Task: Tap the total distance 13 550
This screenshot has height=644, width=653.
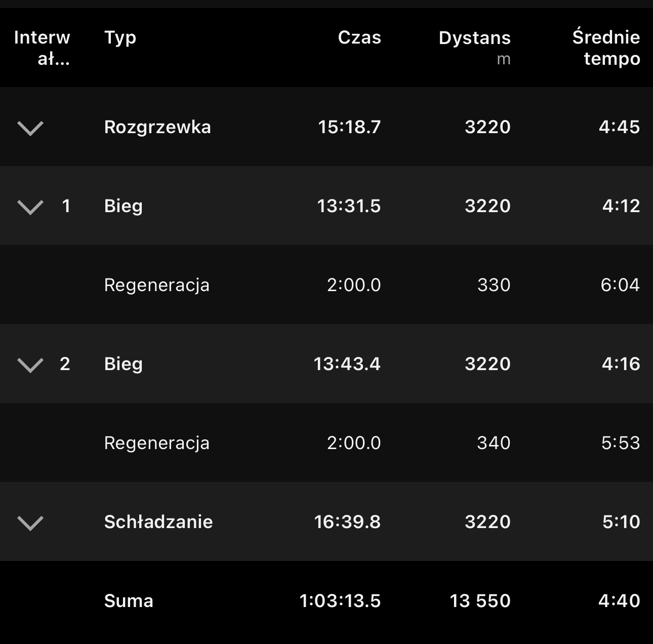Action: point(480,601)
